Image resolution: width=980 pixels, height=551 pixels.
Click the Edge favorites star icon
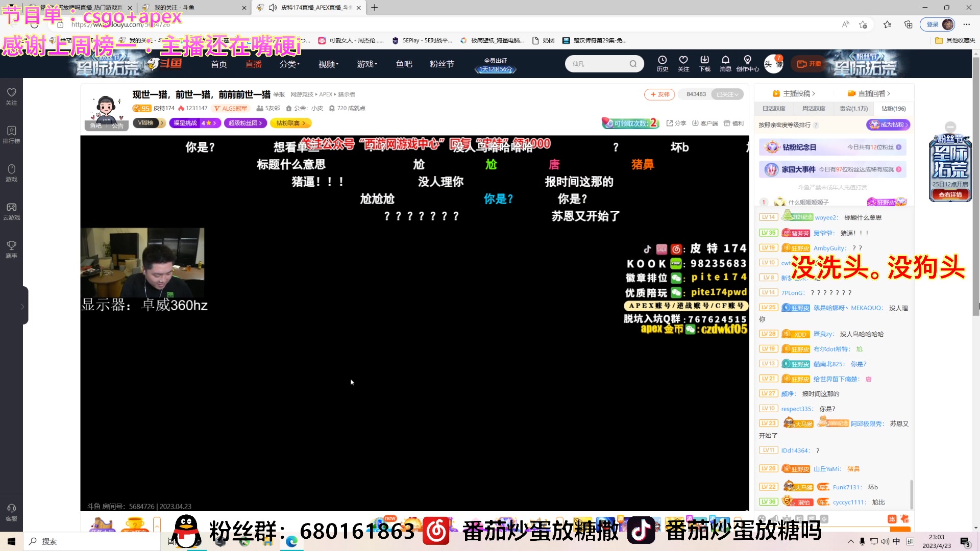tap(887, 24)
